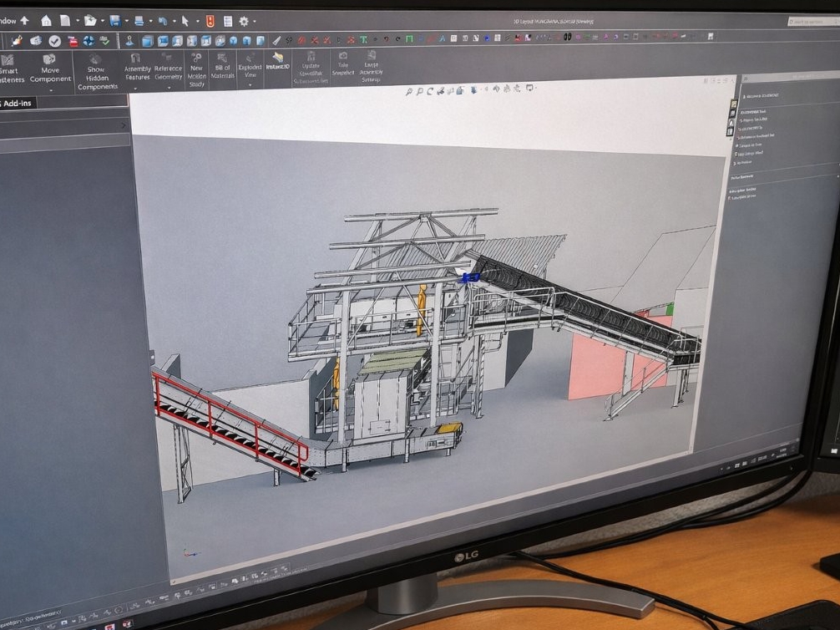Screen dimensions: 840x630
Task: Open the Bill of Materials tool
Action: (x=222, y=67)
